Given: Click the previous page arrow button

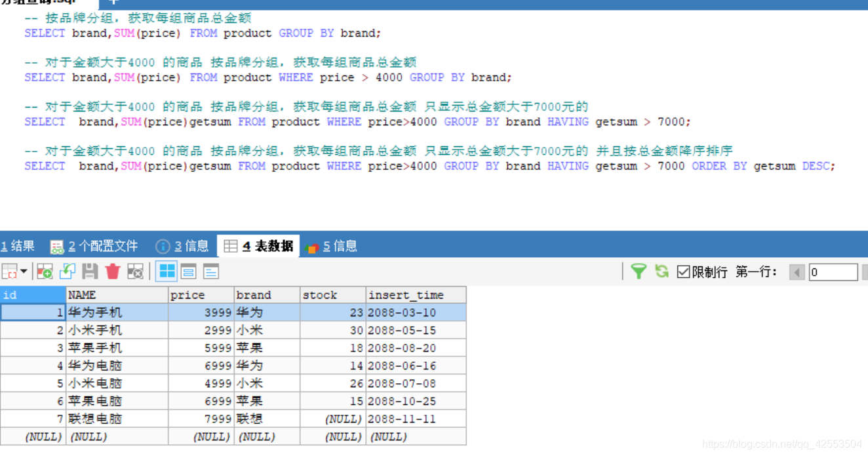Looking at the screenshot, I should click(797, 272).
